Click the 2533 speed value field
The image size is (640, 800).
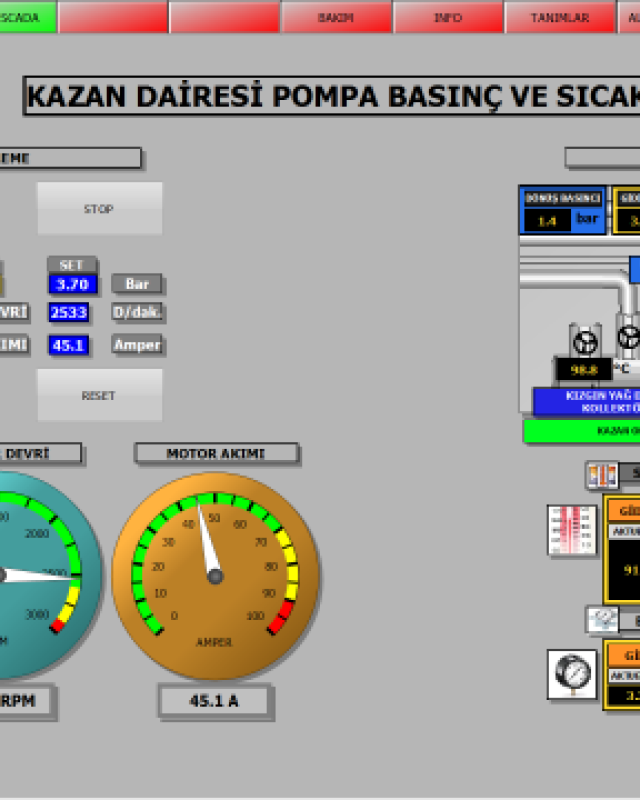point(69,312)
